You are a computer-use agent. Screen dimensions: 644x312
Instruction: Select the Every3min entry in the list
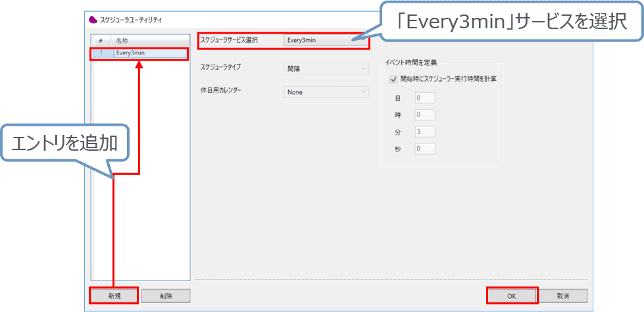(150, 53)
